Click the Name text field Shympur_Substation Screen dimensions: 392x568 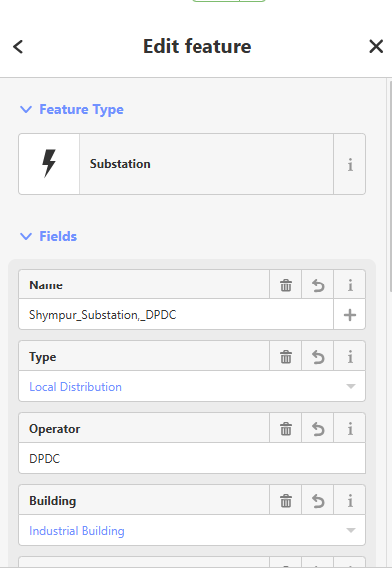(176, 315)
